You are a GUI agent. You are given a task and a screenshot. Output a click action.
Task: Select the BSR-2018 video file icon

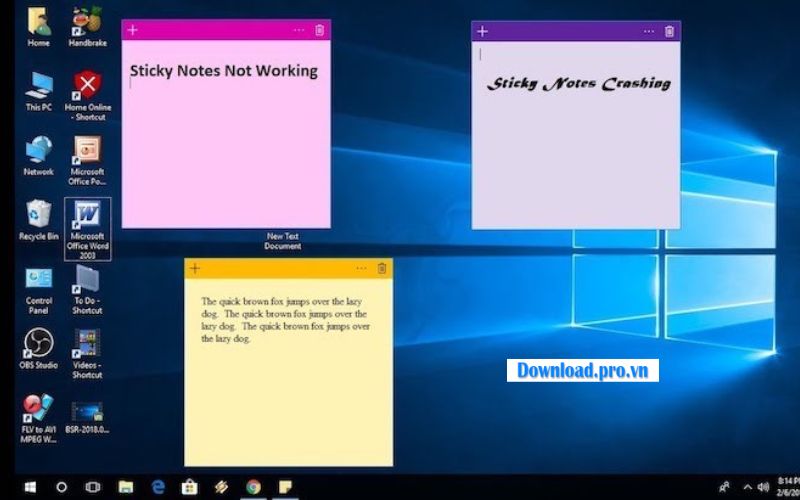point(87,418)
